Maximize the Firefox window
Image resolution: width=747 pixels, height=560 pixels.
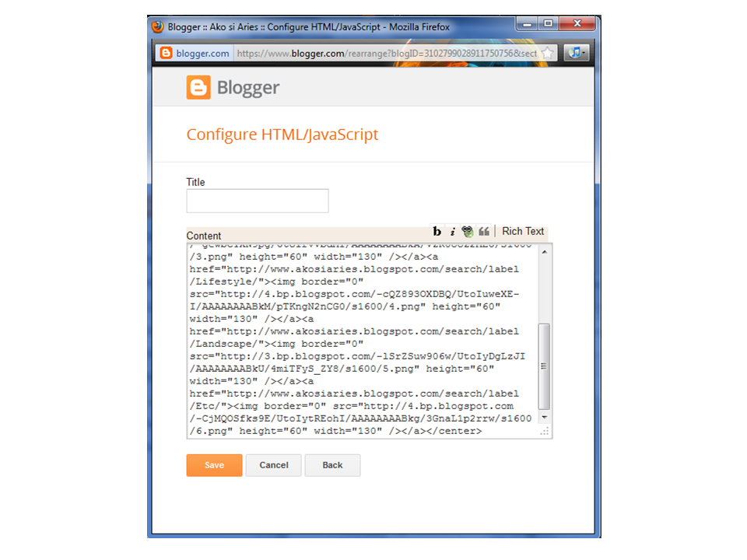[549, 23]
